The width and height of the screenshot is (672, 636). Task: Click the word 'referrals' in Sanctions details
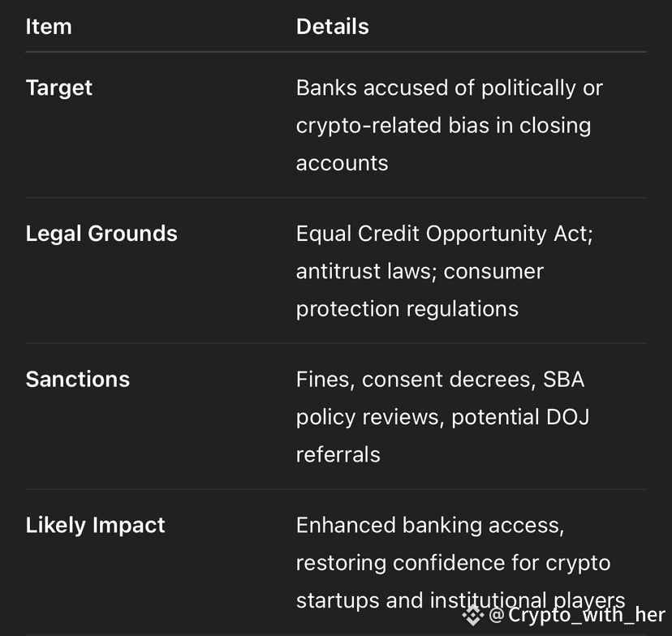pos(338,455)
